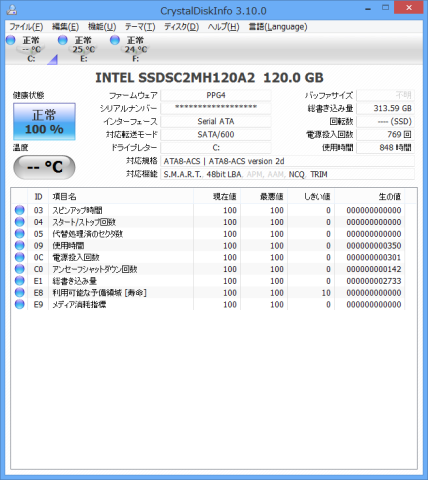This screenshot has width=428, height=480.
Task: Click the 848 時間 power-on hours value
Action: (x=385, y=147)
